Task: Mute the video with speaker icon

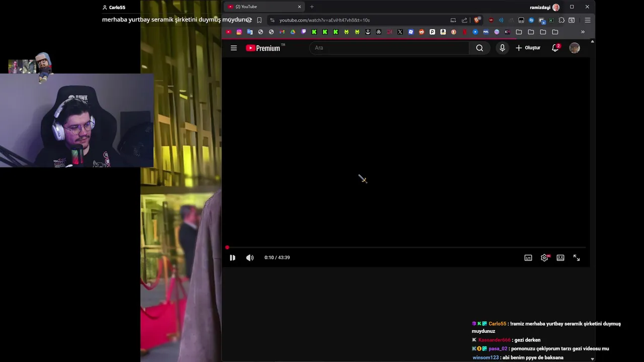Action: 250,257
